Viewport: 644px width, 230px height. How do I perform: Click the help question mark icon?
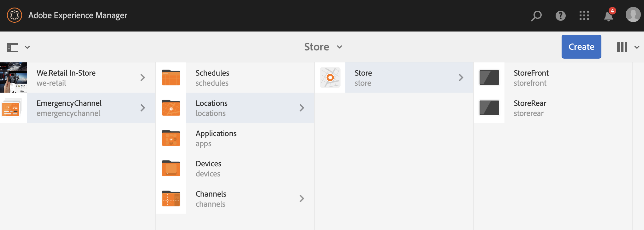coord(560,15)
